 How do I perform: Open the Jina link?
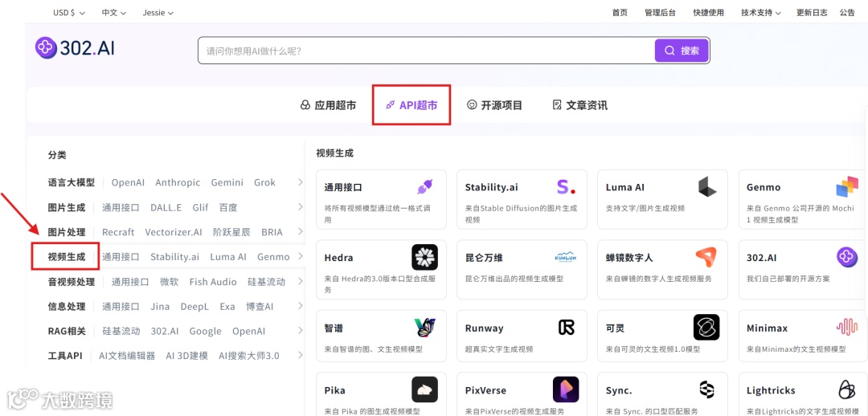[x=160, y=306]
